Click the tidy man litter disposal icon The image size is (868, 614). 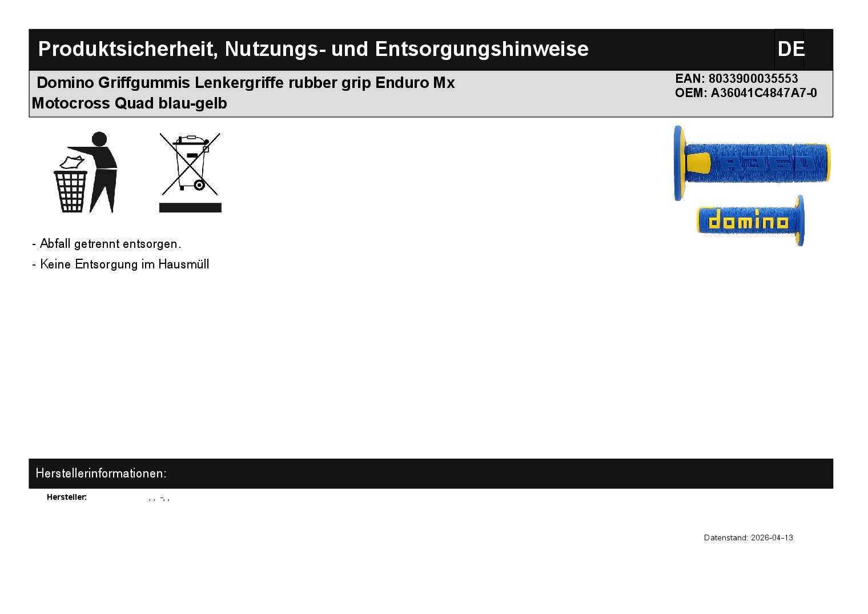coord(86,172)
